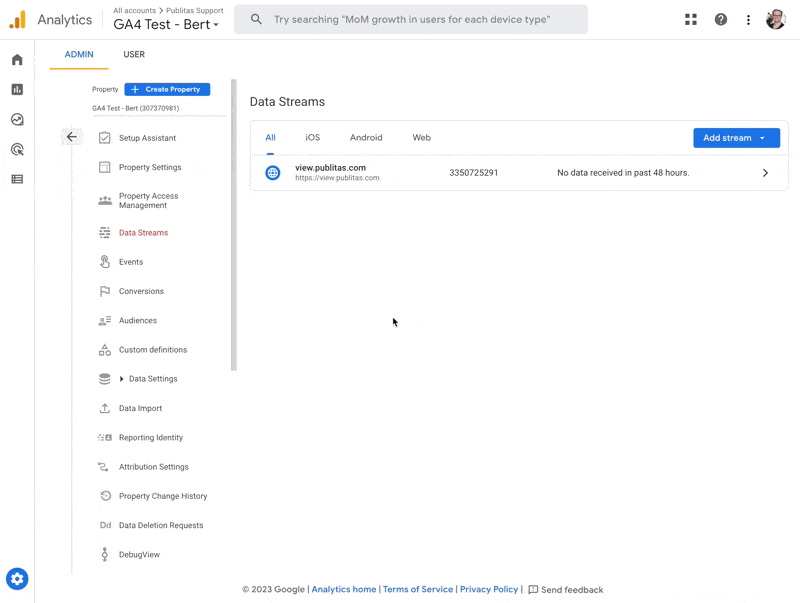Image resolution: width=800 pixels, height=603 pixels.
Task: Click the Audiences icon
Action: point(105,320)
